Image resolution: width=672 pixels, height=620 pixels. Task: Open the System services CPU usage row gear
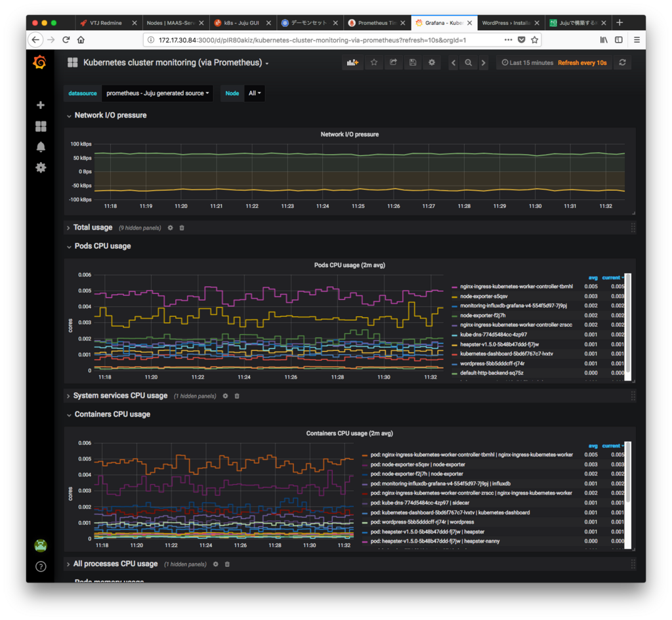(x=226, y=396)
